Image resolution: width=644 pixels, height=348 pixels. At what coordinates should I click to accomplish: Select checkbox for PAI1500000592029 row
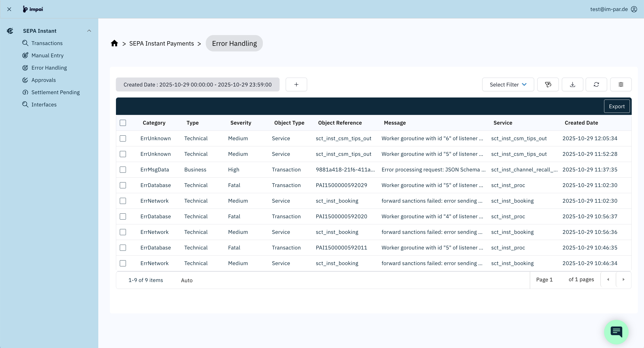pyautogui.click(x=123, y=185)
